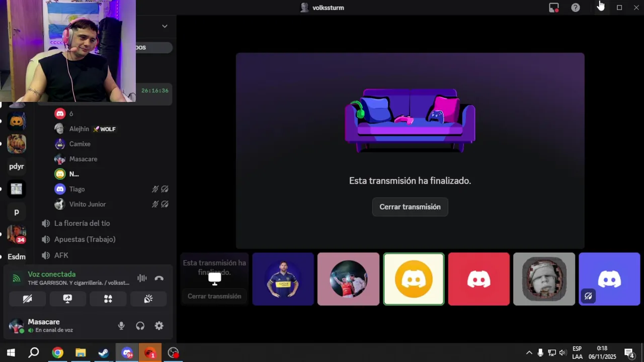This screenshot has height=362, width=644.
Task: Open user settings gear icon
Action: tap(159, 326)
